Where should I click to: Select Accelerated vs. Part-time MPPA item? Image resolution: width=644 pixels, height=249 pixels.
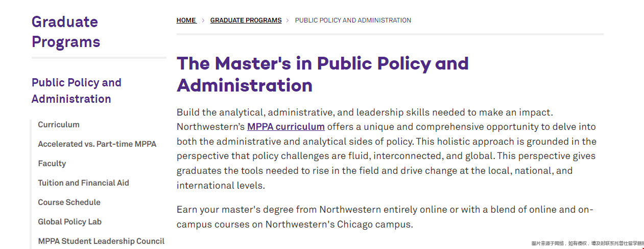coord(97,144)
